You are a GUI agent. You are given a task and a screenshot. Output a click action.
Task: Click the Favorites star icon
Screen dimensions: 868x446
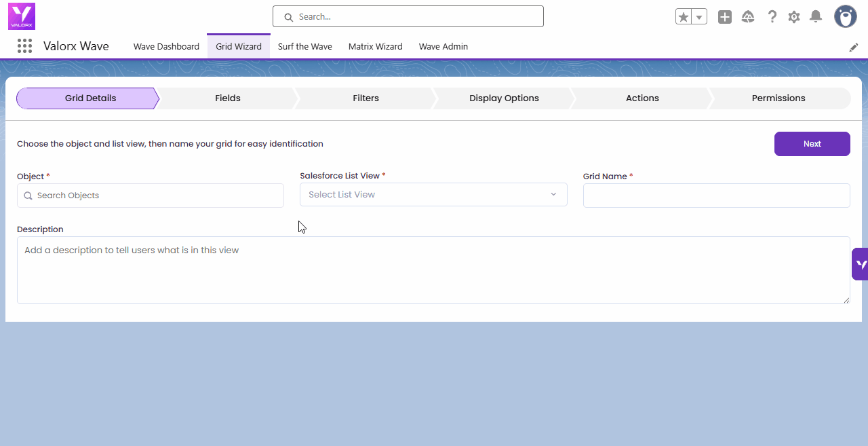684,17
